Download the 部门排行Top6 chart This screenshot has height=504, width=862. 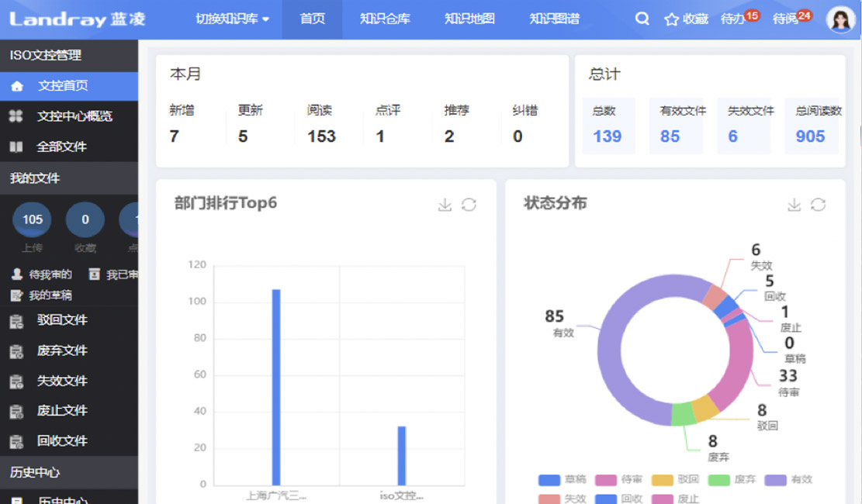(445, 205)
